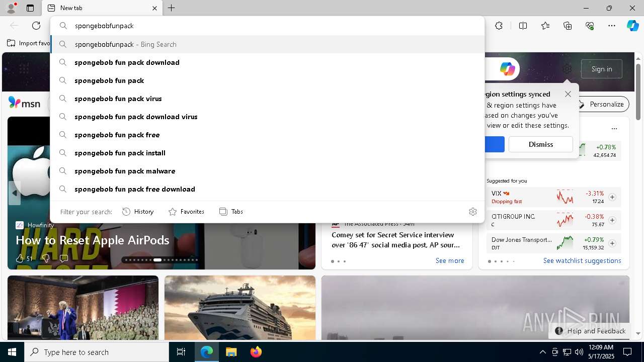Dislike the AirPods article thumbs down
This screenshot has width=644, height=362.
point(45,258)
